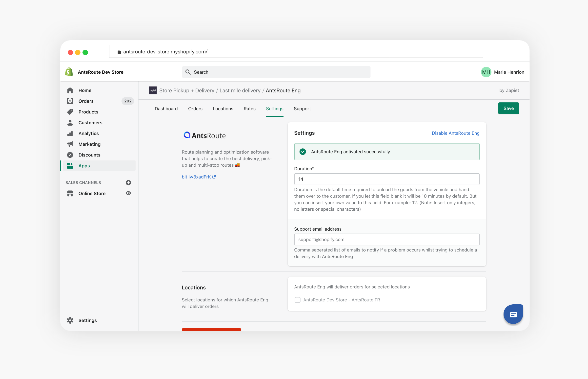
Task: Open Marketing in the sidebar
Action: (89, 144)
